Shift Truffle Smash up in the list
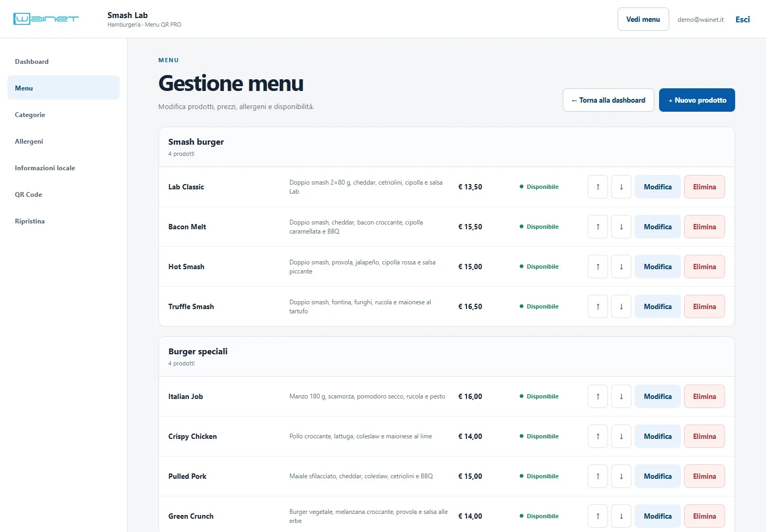 pos(598,306)
